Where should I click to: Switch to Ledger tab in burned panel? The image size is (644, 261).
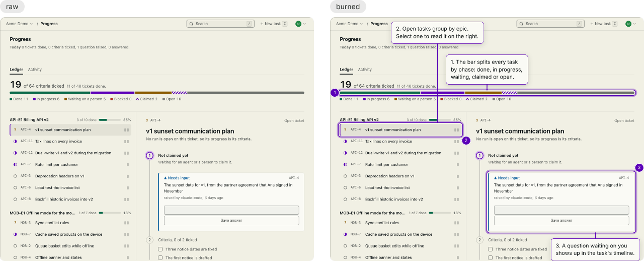pyautogui.click(x=346, y=70)
